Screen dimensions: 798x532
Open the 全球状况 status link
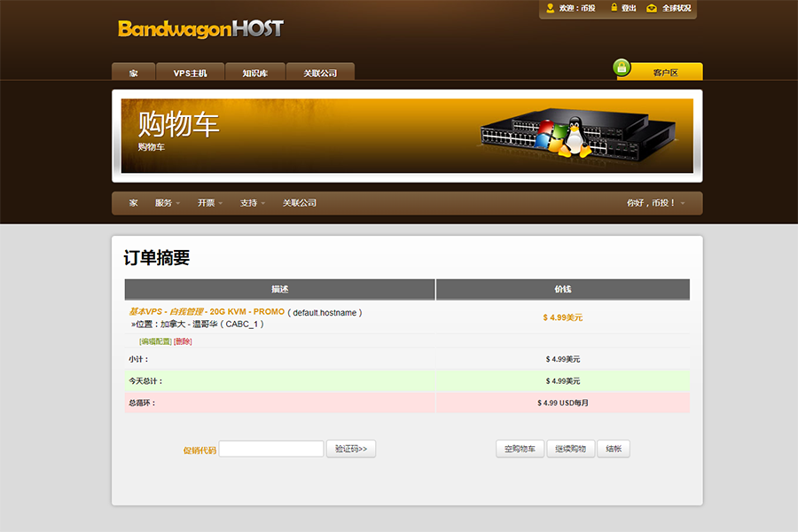(677, 8)
